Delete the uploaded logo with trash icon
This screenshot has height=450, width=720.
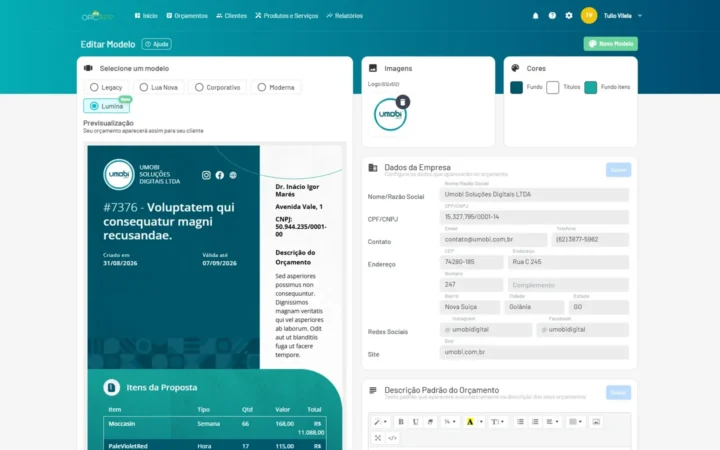(403, 102)
